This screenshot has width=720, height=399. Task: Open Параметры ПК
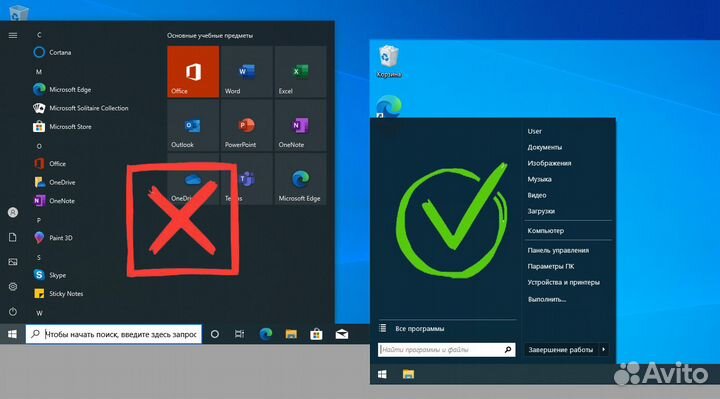(x=551, y=267)
